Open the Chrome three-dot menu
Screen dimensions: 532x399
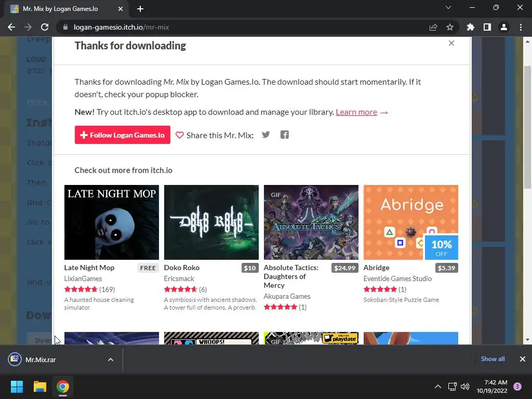point(521,27)
